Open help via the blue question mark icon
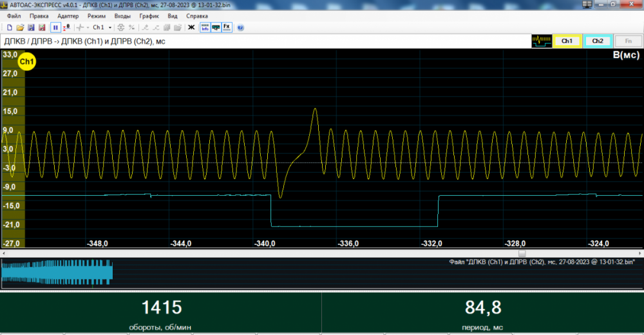644x335 pixels. 240,28
